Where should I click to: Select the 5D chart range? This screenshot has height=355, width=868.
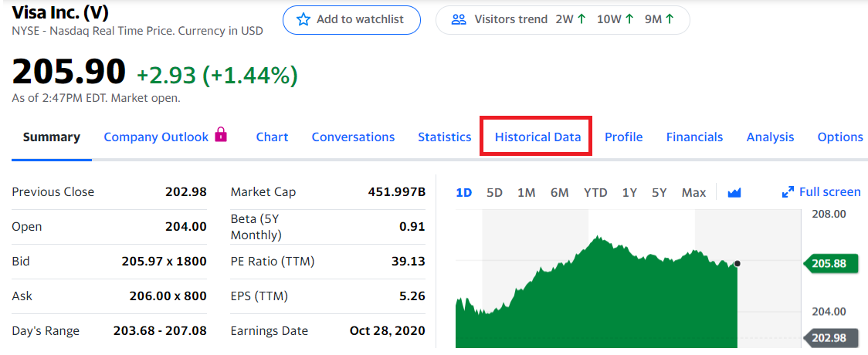click(x=494, y=193)
